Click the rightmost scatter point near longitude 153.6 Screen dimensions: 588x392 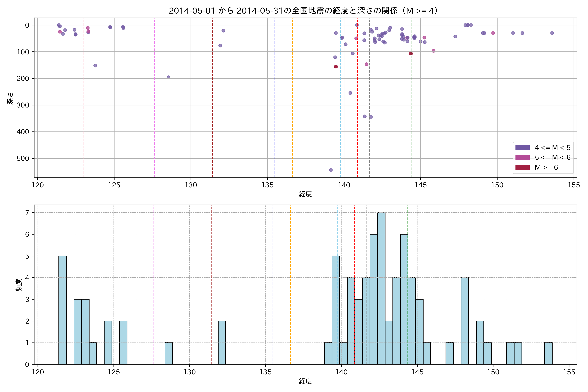coord(552,33)
